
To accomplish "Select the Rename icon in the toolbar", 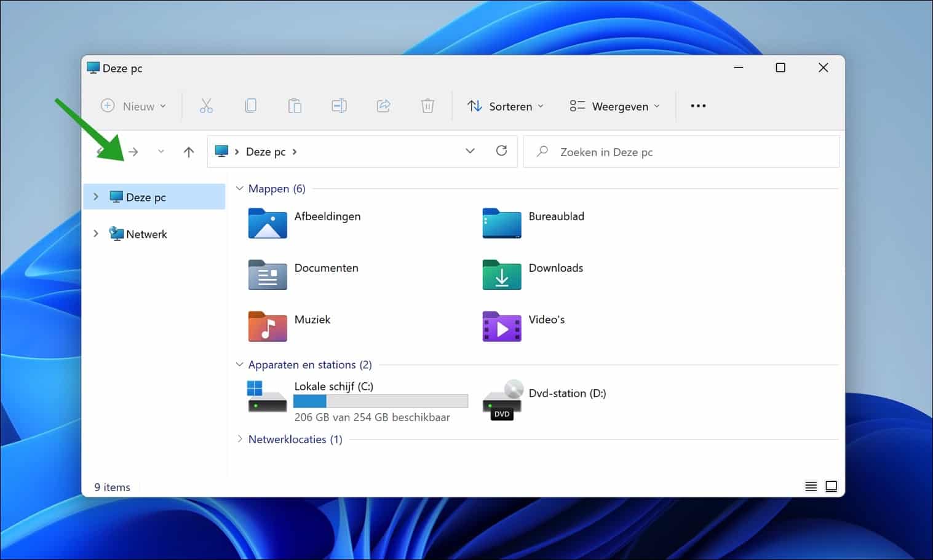I will (339, 106).
